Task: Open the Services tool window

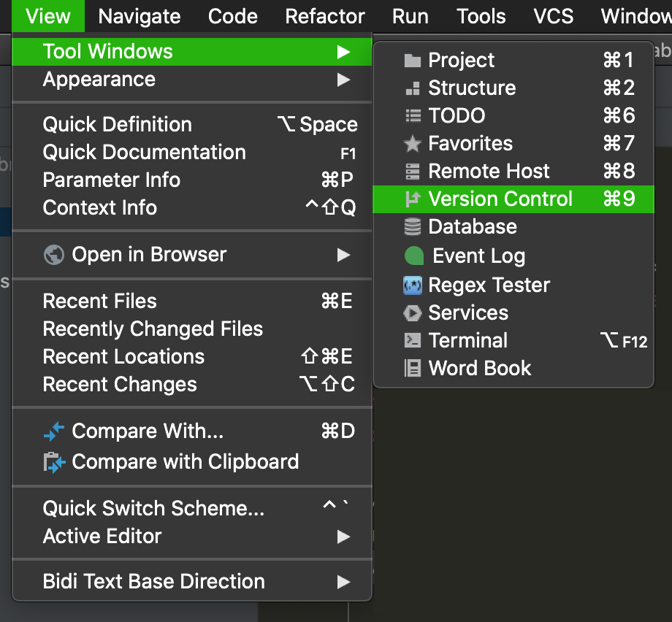Action: tap(468, 313)
